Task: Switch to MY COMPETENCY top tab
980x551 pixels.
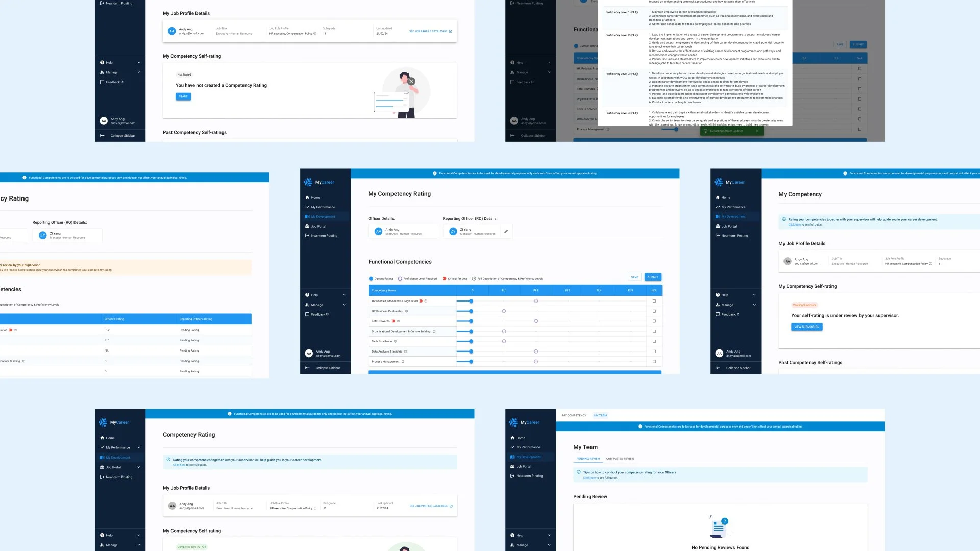Action: [x=574, y=415]
